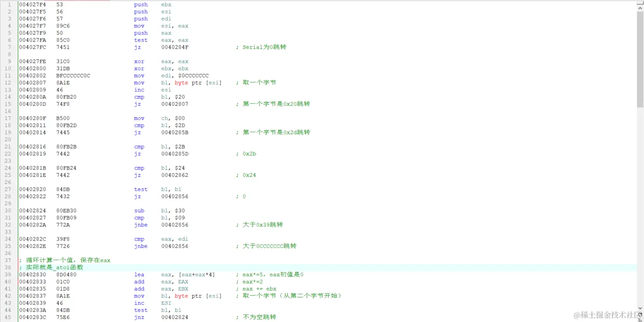
Task: Click jump target 0040284F
Action: coord(175,47)
